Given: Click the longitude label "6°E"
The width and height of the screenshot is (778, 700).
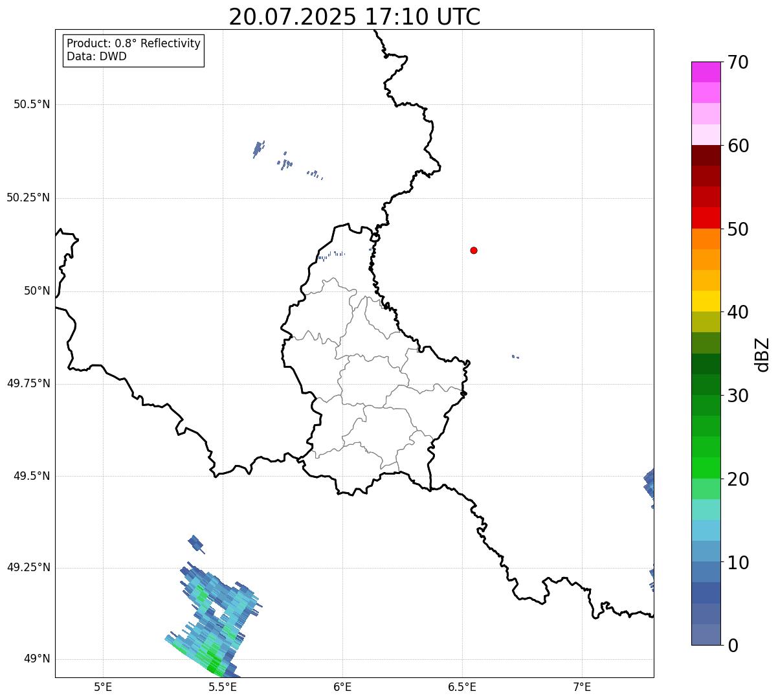Looking at the screenshot, I should point(342,686).
